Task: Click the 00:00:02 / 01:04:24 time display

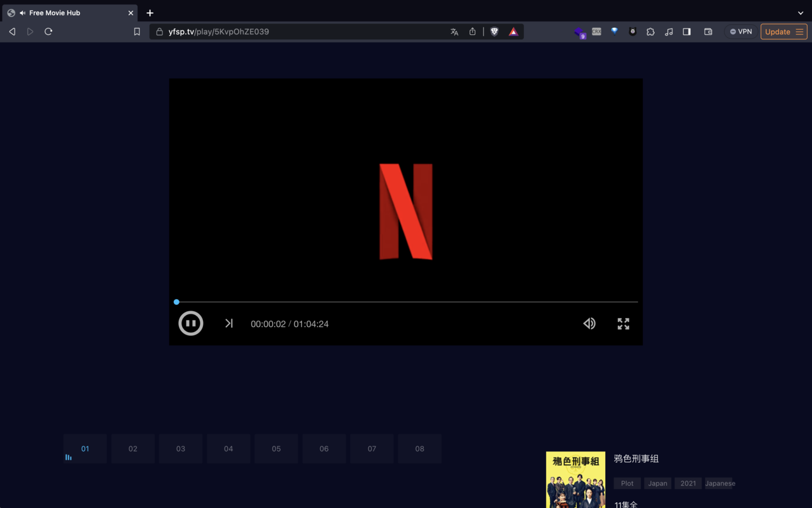Action: (289, 324)
